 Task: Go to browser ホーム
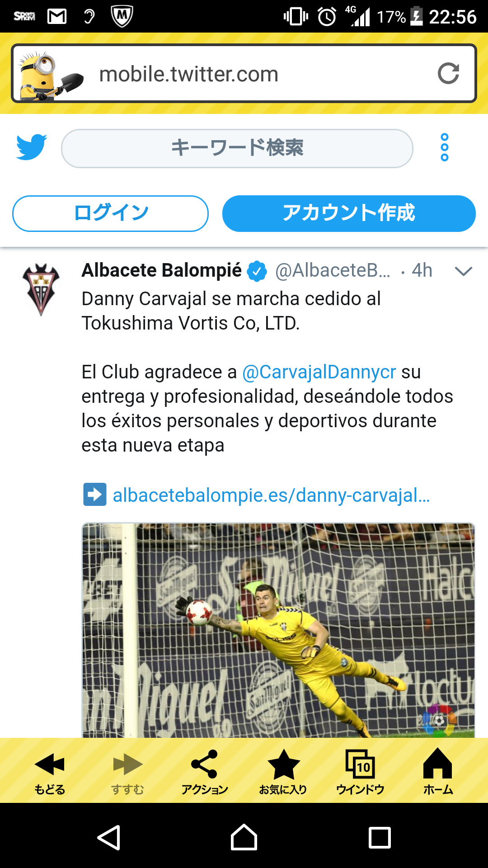tap(438, 772)
